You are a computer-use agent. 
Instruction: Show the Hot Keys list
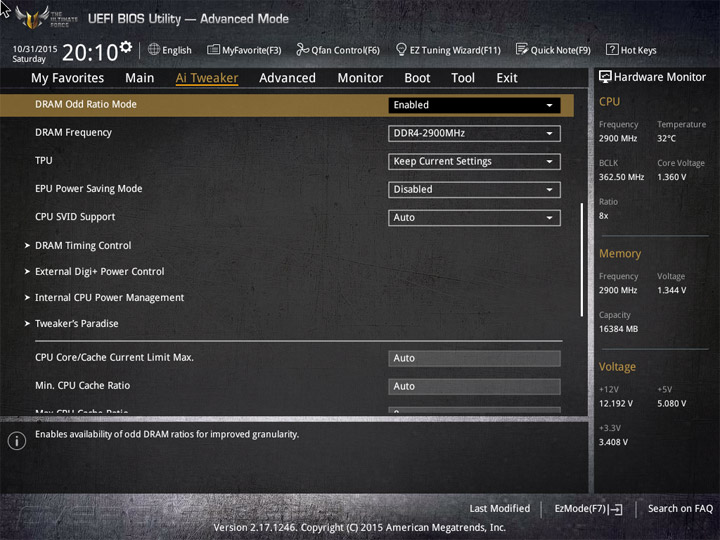[631, 50]
